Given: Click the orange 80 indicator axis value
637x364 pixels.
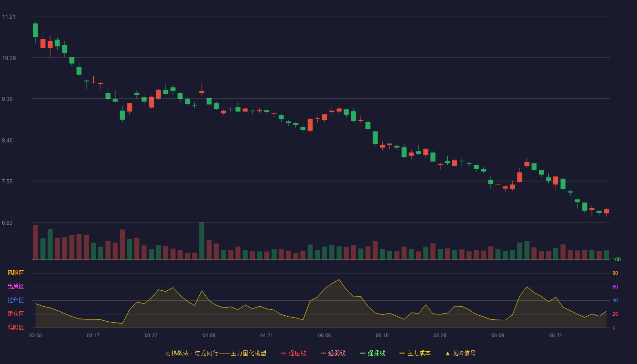Looking at the screenshot, I should click(615, 273).
